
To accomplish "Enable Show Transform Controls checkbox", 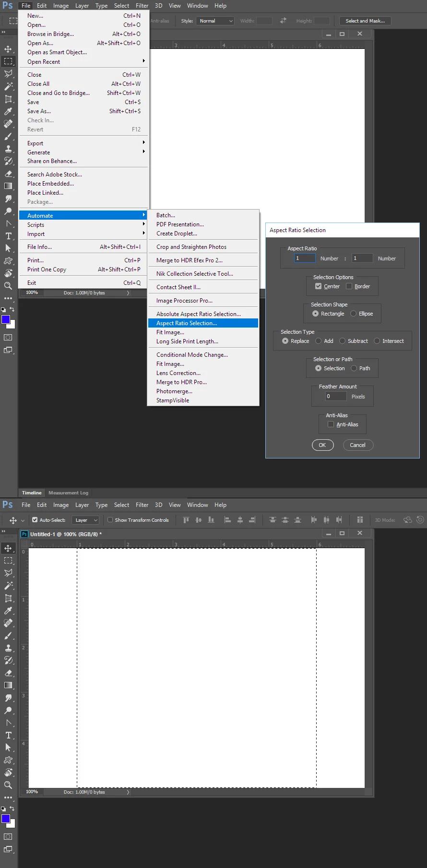I will click(110, 520).
